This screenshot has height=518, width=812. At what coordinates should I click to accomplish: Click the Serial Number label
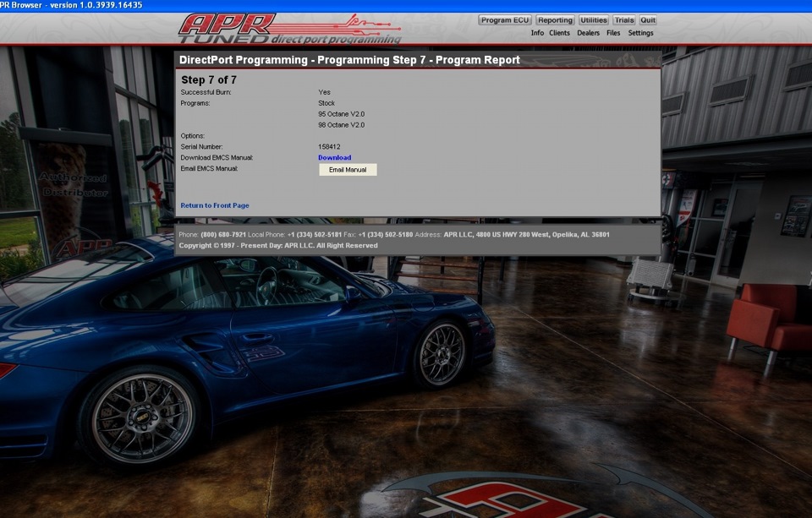[x=201, y=147]
